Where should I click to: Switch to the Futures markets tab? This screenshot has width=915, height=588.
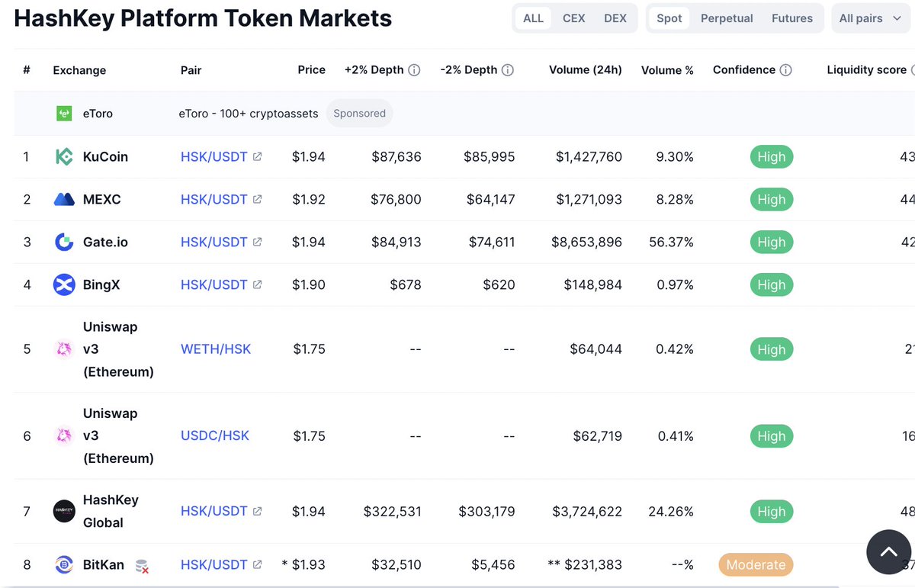tap(792, 18)
